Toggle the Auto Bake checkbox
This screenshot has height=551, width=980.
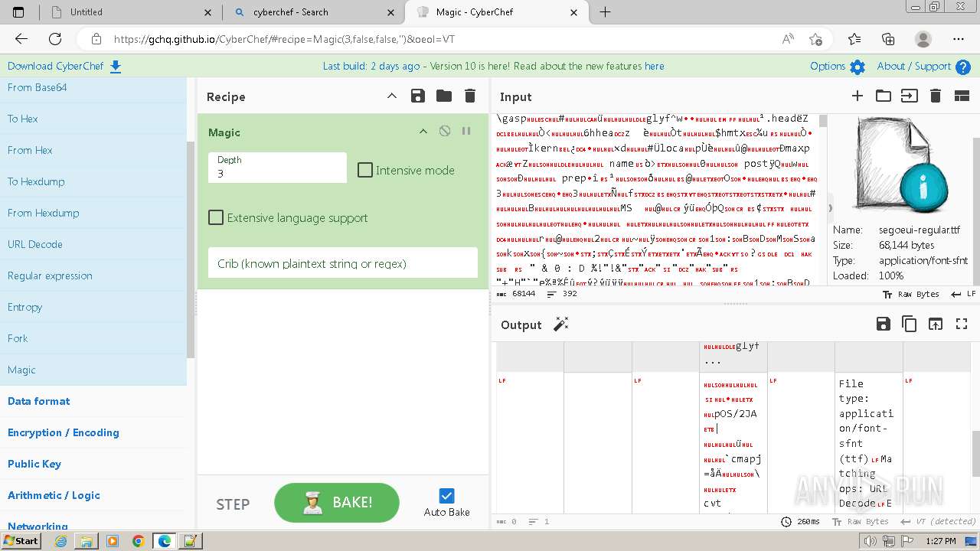pos(447,496)
